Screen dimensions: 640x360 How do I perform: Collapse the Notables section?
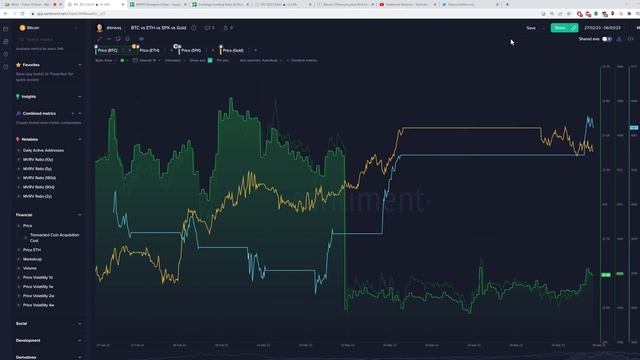pos(80,140)
